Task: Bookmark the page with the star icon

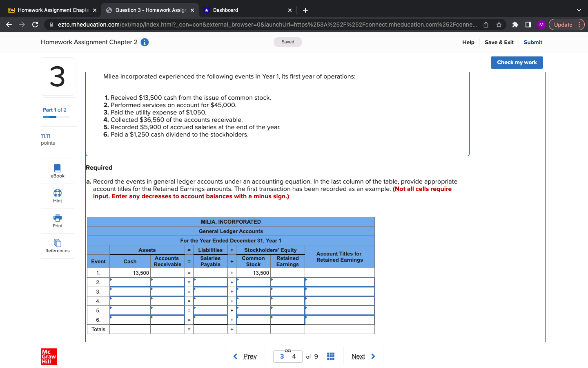Action: click(499, 25)
